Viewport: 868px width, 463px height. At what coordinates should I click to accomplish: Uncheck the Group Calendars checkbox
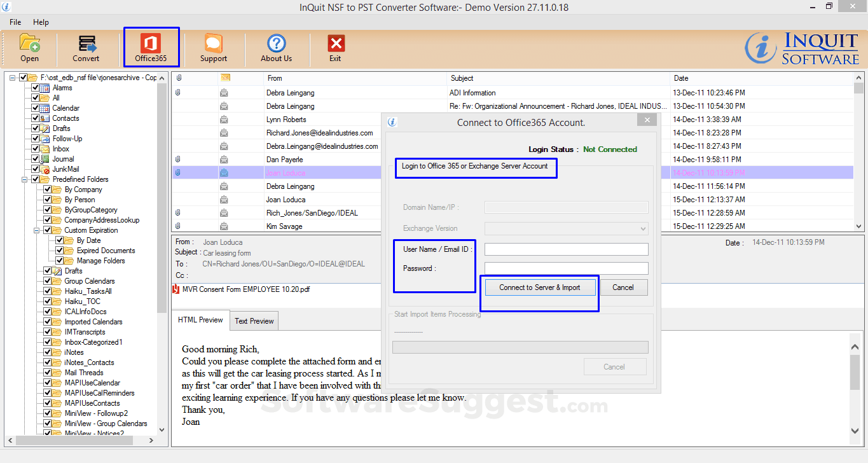(x=48, y=281)
